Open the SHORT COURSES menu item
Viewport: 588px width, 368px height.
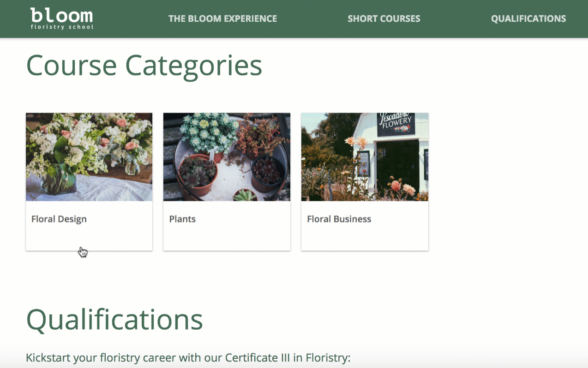tap(384, 19)
